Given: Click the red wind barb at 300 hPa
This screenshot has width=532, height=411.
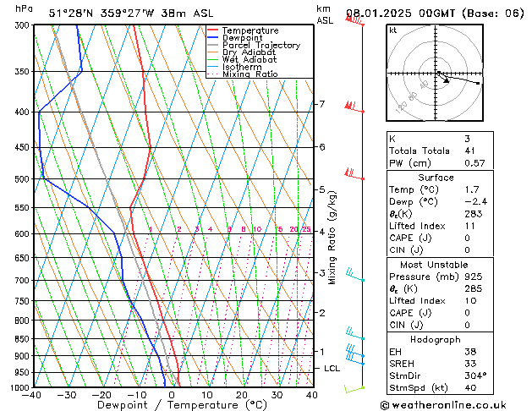Looking at the screenshot, I should pos(355,21).
